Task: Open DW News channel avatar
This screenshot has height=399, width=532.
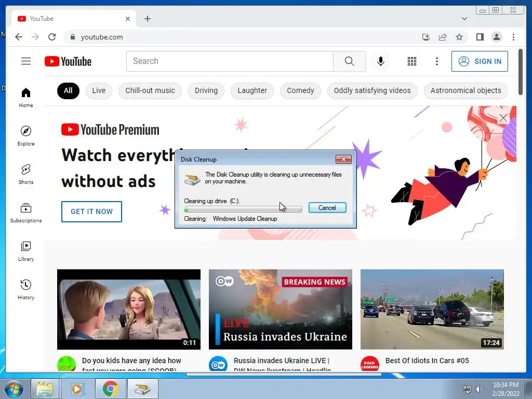Action: tap(218, 364)
